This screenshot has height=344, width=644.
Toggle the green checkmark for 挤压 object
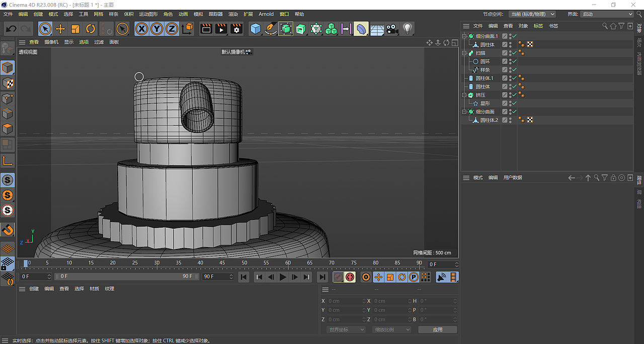pyautogui.click(x=514, y=95)
